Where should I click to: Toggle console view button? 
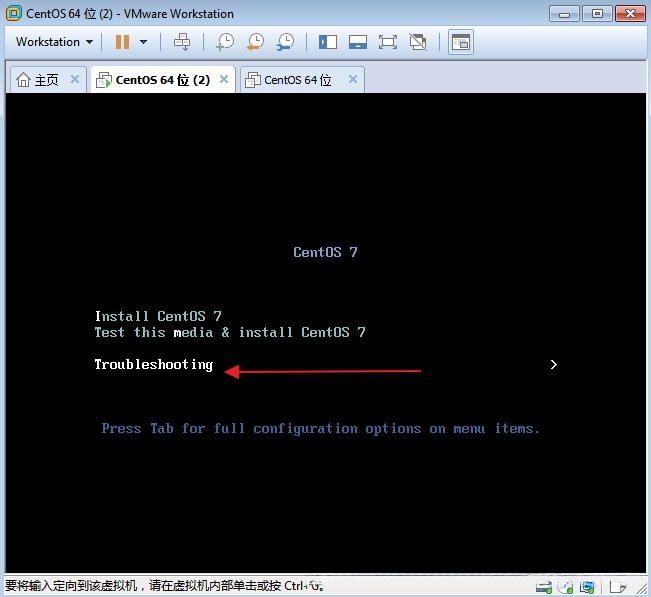pos(460,42)
